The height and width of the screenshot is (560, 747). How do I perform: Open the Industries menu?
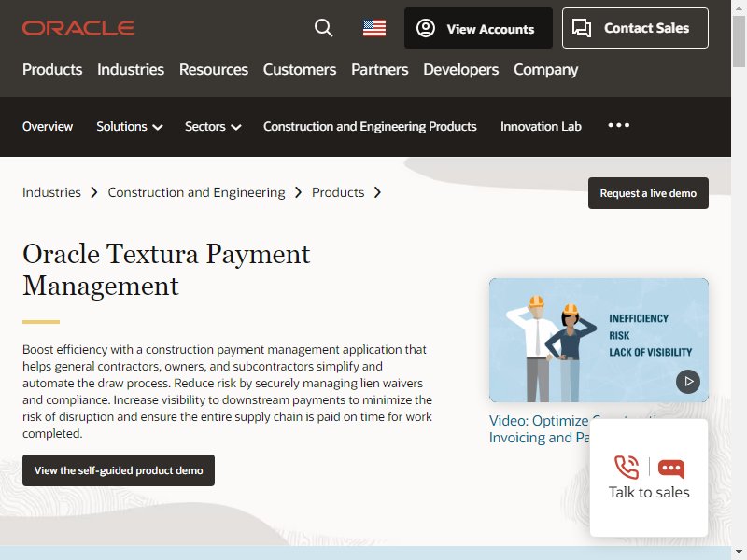(x=131, y=69)
